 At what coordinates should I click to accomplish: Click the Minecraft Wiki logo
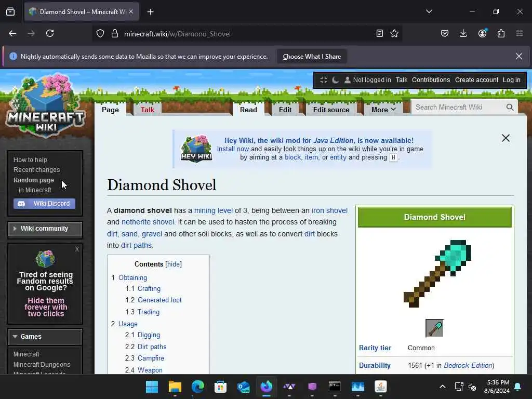tap(46, 106)
